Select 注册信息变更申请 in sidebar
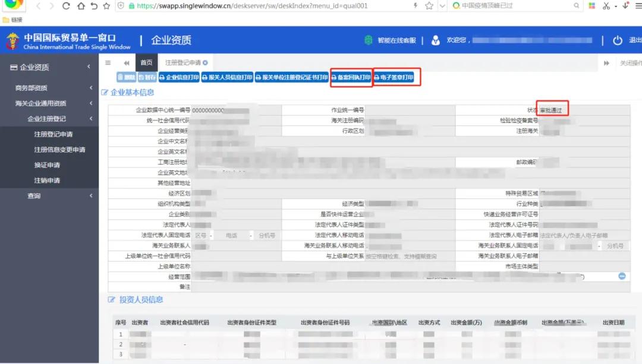Screen dimensions: 642x364 click(59, 150)
